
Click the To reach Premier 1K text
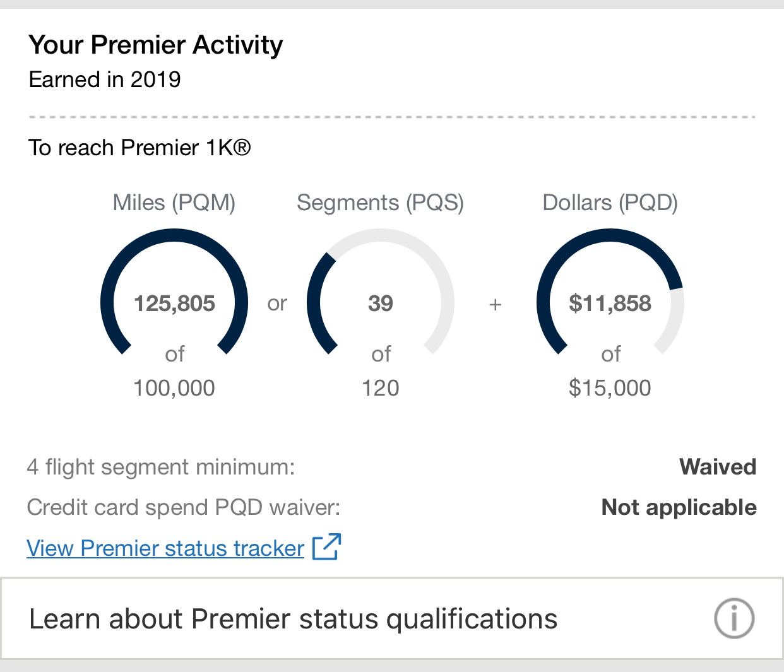pyautogui.click(x=140, y=148)
